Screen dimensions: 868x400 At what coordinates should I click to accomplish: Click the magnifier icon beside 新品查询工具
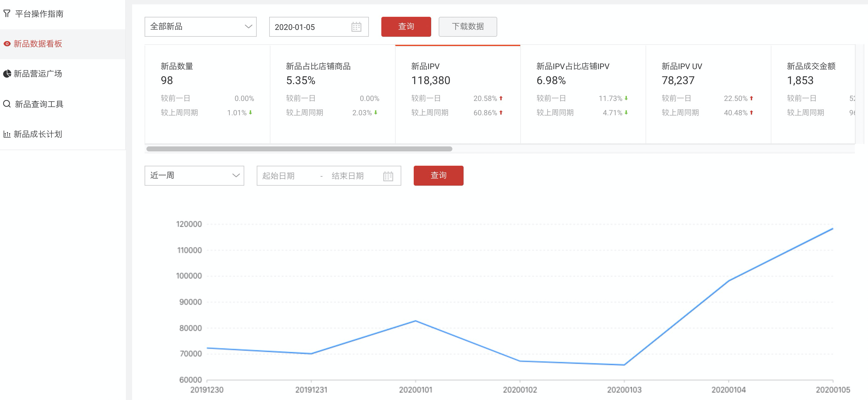coord(7,104)
